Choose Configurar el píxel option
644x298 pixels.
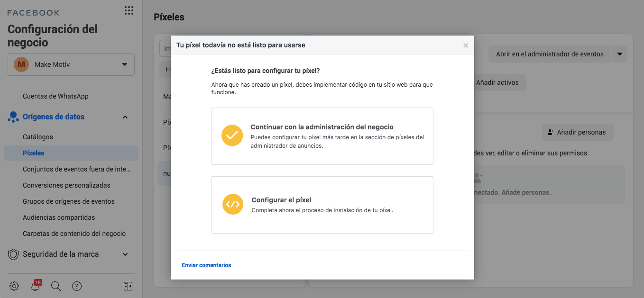click(x=322, y=205)
